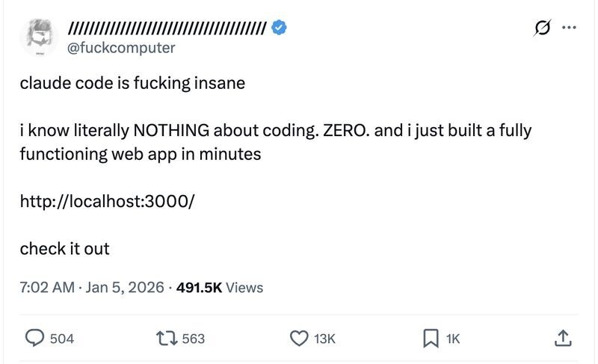Open the three-dot more options menu

click(x=569, y=28)
